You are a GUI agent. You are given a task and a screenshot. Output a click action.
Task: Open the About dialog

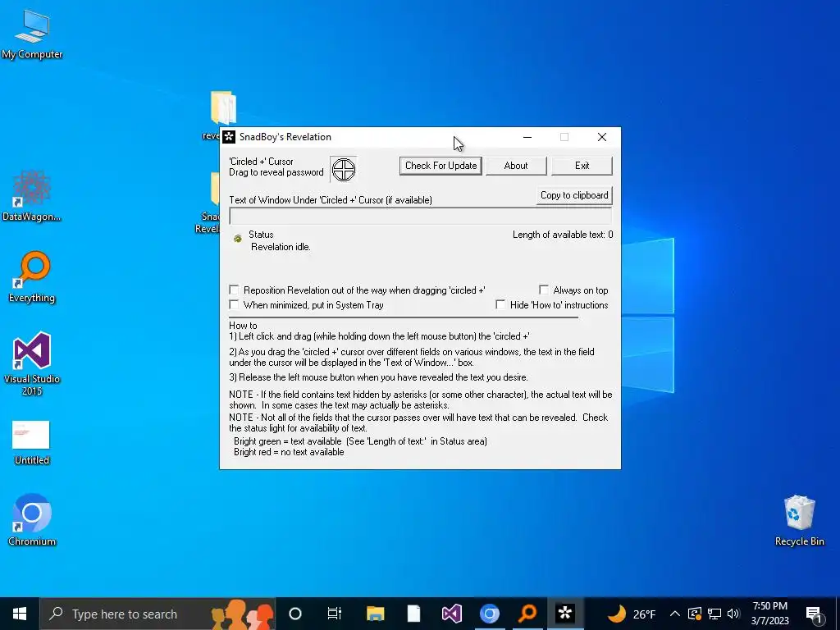click(516, 166)
